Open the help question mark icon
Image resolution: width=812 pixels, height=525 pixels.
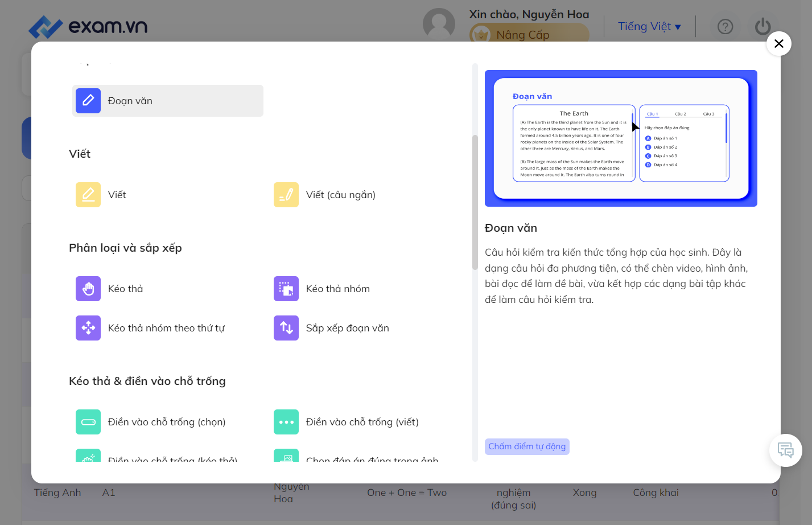click(725, 27)
